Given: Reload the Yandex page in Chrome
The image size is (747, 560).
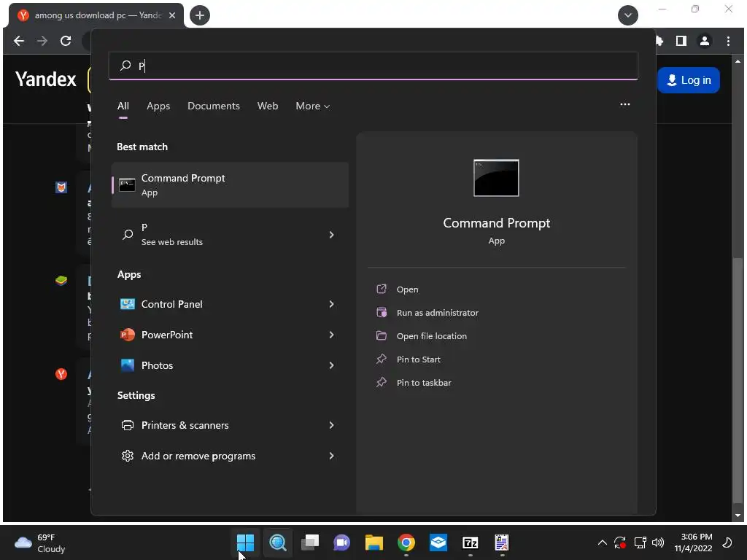Looking at the screenshot, I should coord(66,41).
